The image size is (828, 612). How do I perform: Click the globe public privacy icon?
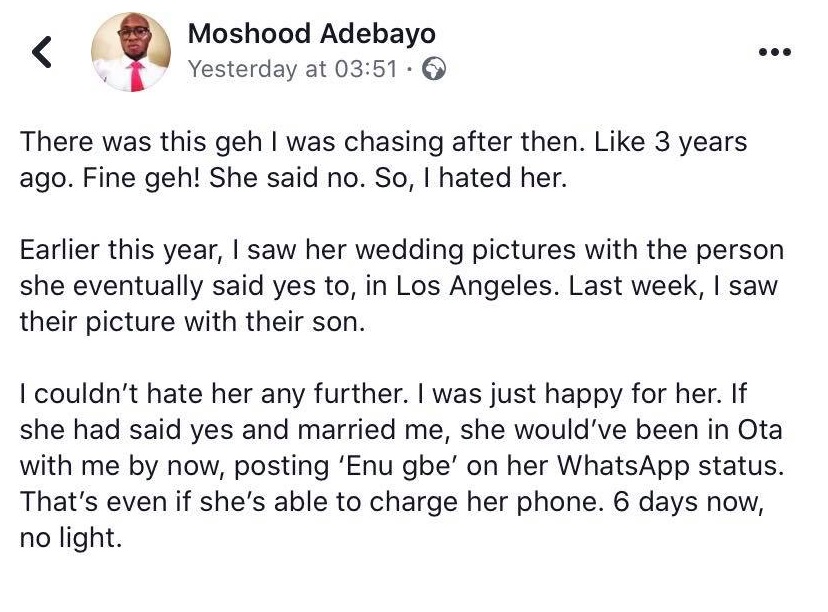(435, 69)
